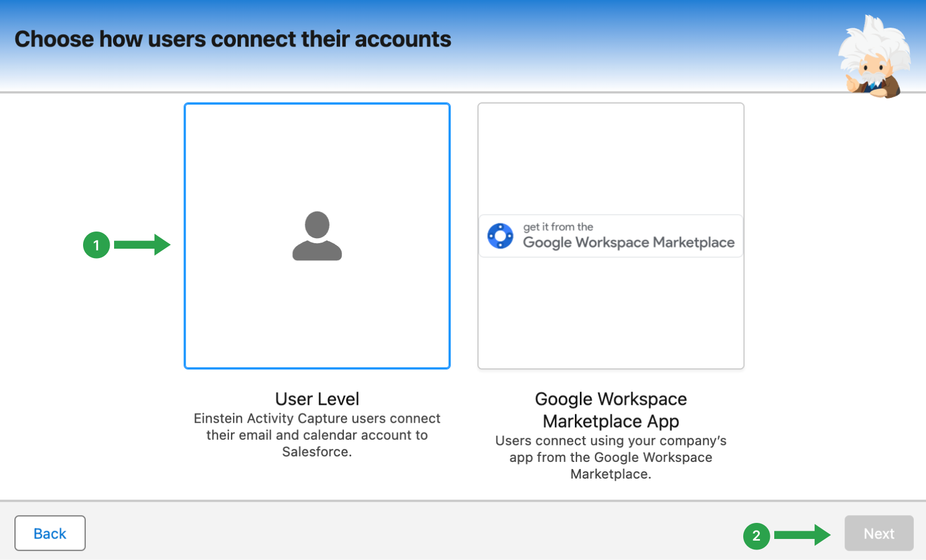This screenshot has height=560, width=926.
Task: Click the 'User Level' heading text
Action: (x=317, y=399)
